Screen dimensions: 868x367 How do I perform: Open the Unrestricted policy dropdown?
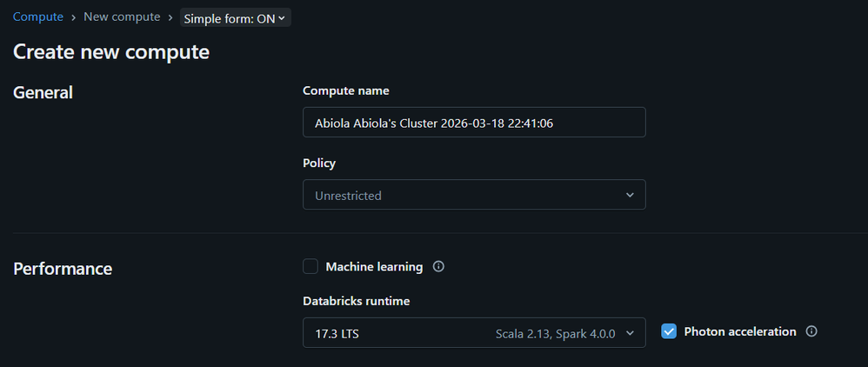474,196
